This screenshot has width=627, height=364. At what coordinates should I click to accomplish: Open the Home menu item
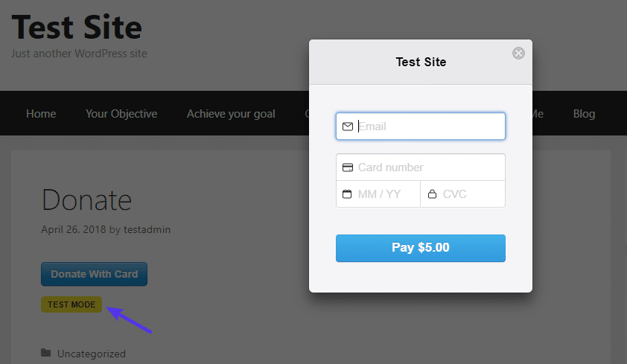tap(41, 114)
